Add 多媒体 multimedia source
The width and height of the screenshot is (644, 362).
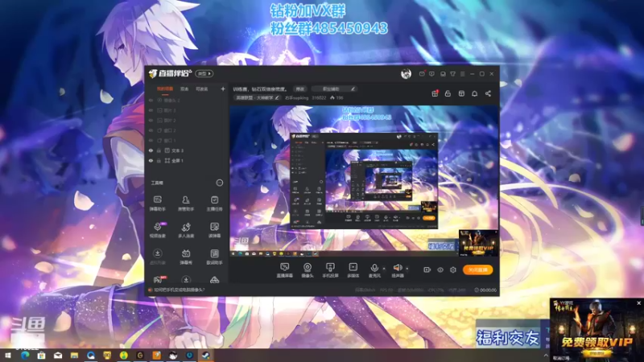pos(353,270)
